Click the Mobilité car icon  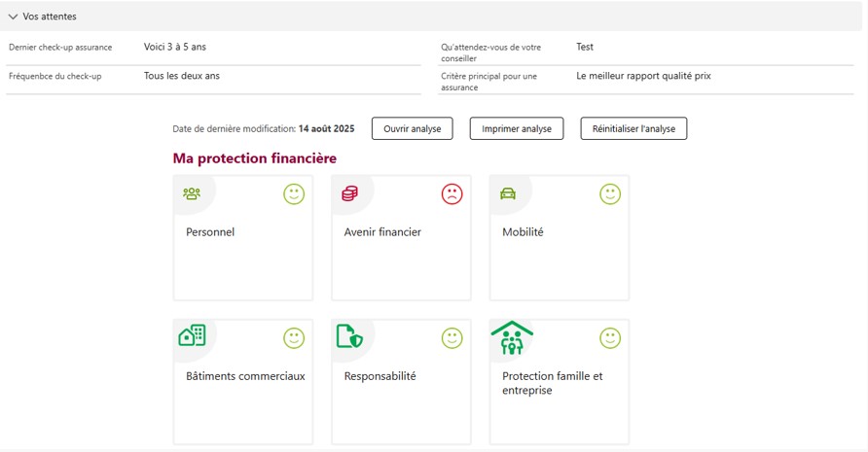pos(507,193)
